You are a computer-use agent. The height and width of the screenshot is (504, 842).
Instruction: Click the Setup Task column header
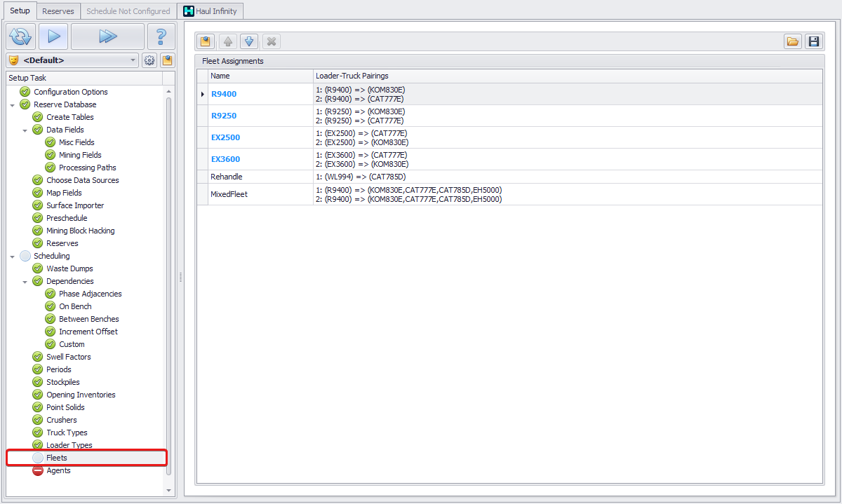tap(84, 78)
